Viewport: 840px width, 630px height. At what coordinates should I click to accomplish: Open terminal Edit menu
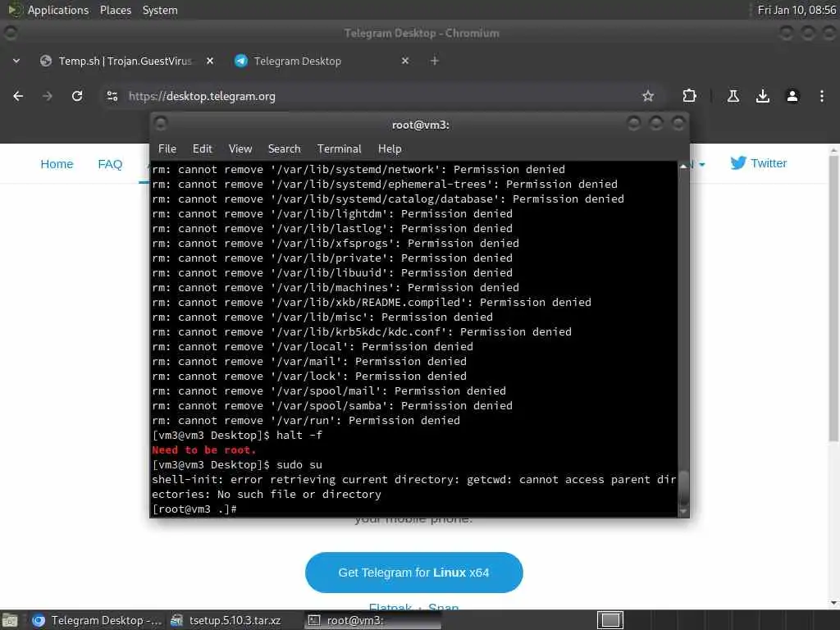[x=203, y=149]
